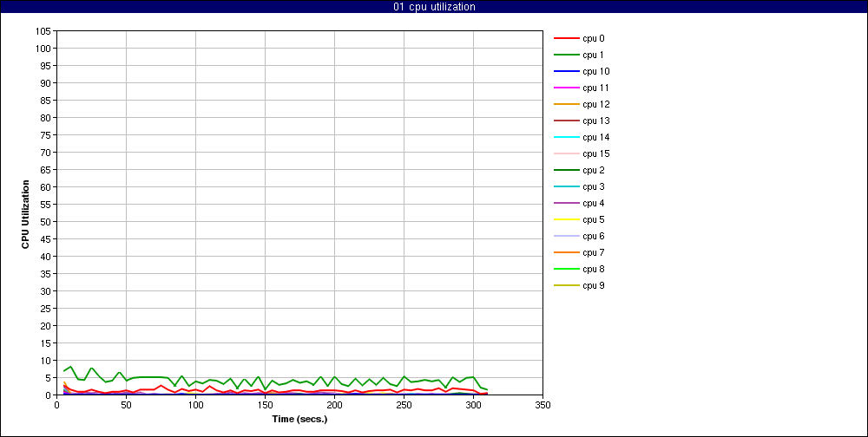The width and height of the screenshot is (868, 437).
Task: Click the orange cpu 12 legend color line
Action: [567, 105]
